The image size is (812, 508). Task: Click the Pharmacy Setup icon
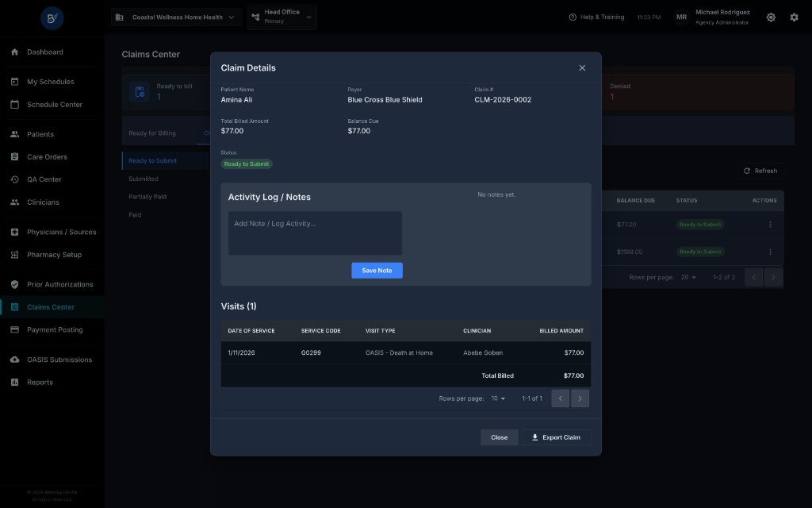tap(14, 255)
